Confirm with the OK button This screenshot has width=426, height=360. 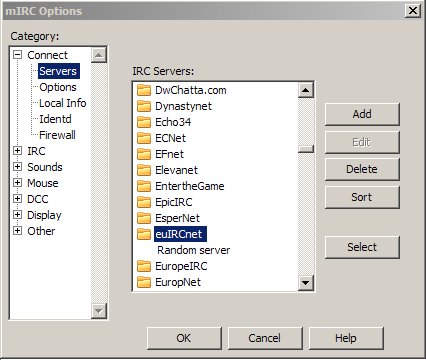(184, 338)
